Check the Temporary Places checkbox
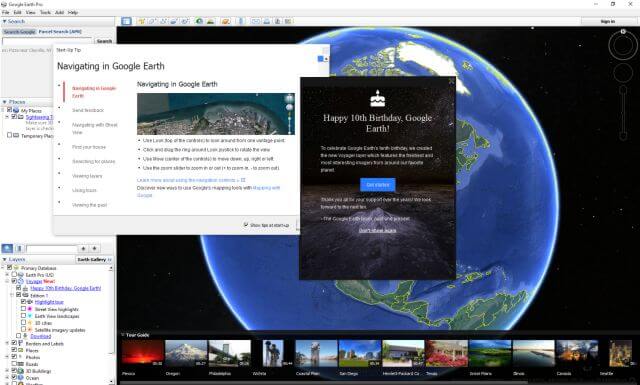This screenshot has width=640, height=385. pyautogui.click(x=10, y=135)
